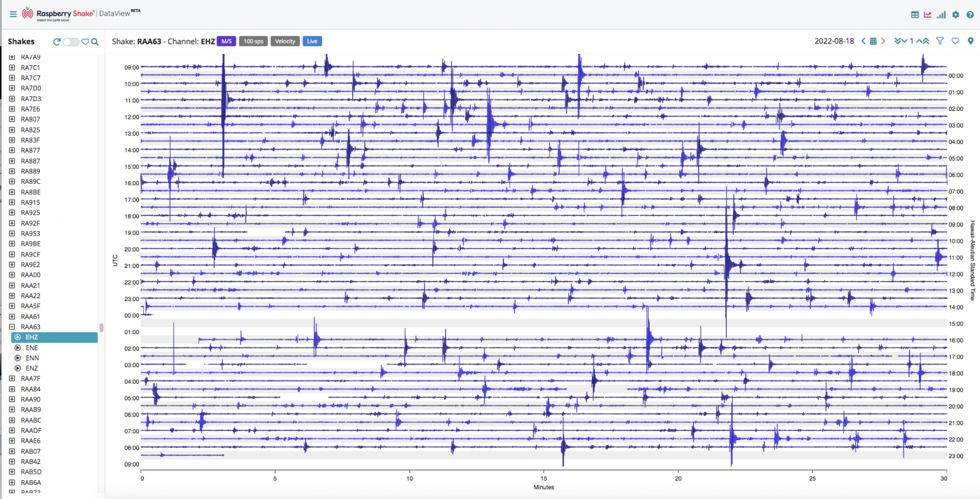Toggle favorites heart in Shakes panel
This screenshot has width=980, height=499.
coord(85,42)
